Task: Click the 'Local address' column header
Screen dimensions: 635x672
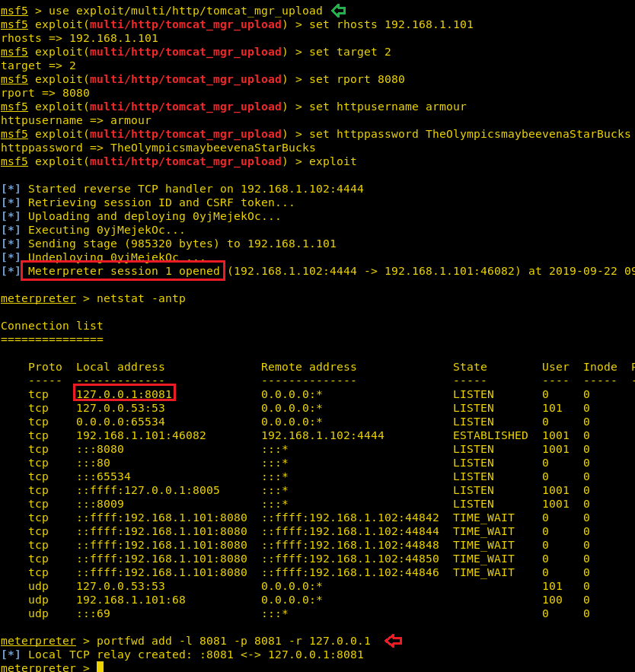Action: 120,368
